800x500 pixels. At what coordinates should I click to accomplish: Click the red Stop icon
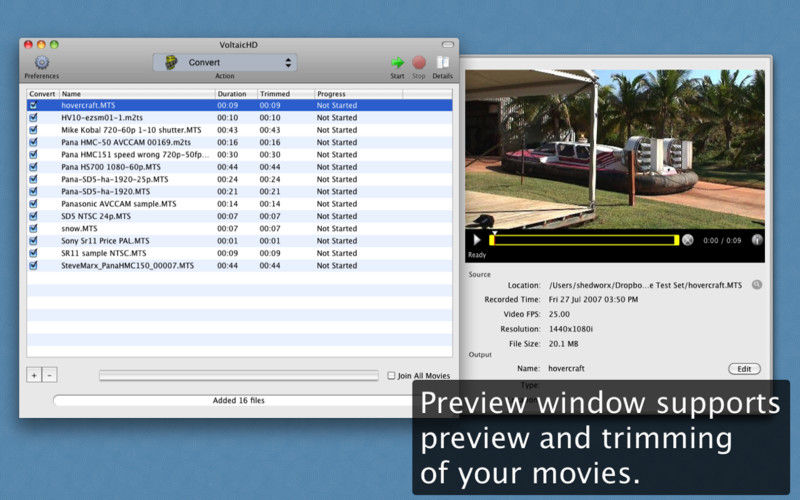(419, 63)
